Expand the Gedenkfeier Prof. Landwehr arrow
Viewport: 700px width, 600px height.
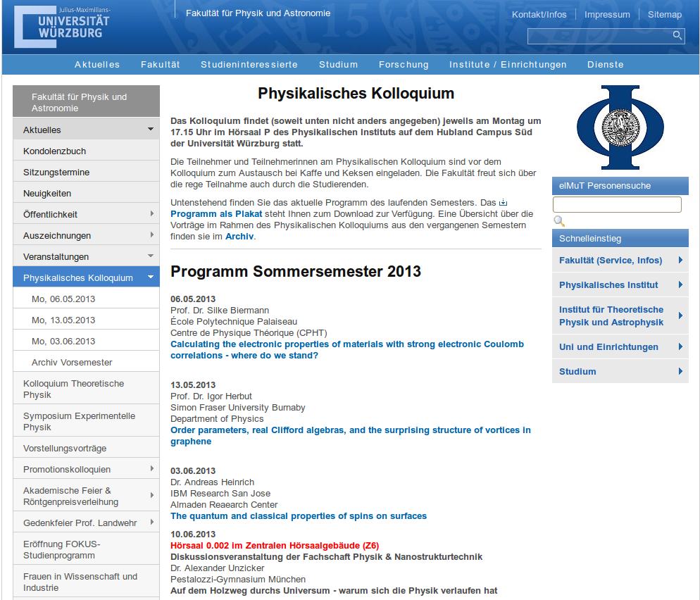point(152,522)
